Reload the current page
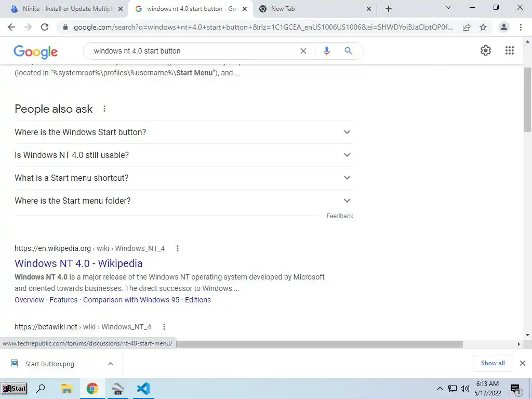 point(45,27)
